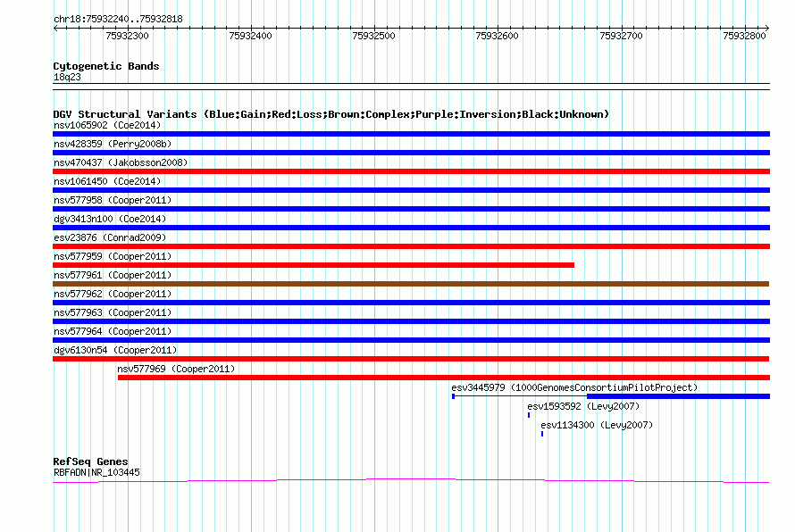The height and width of the screenshot is (532, 795).
Task: Click the 18q23 cytogenetic band line
Action: coord(411,87)
